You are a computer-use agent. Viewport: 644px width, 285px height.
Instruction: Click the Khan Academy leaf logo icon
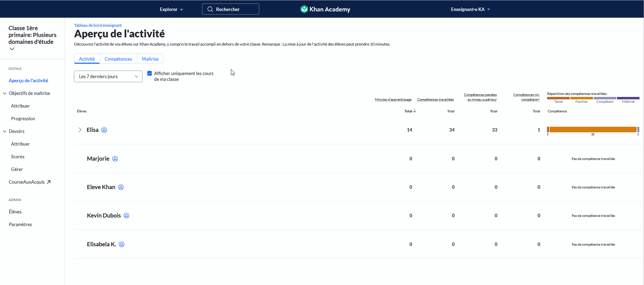point(304,9)
